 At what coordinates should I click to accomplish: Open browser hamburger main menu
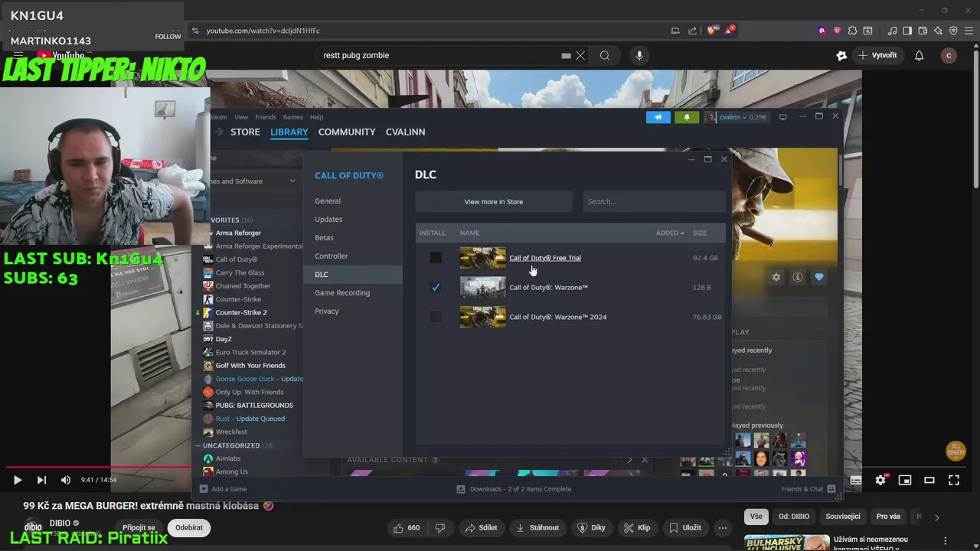969,31
